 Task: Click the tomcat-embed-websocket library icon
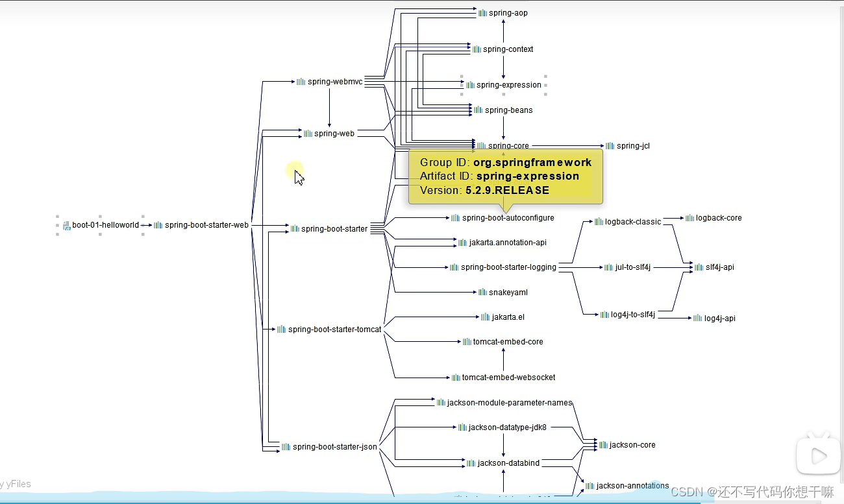pos(456,378)
